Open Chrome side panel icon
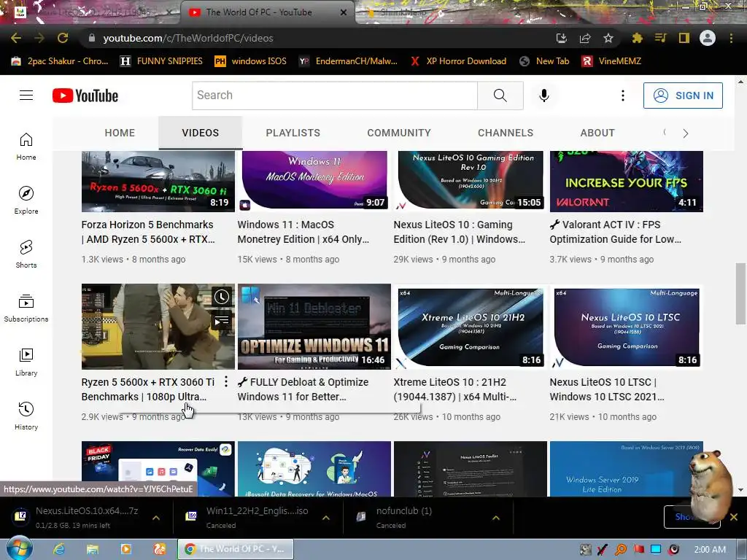The width and height of the screenshot is (747, 560). (684, 38)
